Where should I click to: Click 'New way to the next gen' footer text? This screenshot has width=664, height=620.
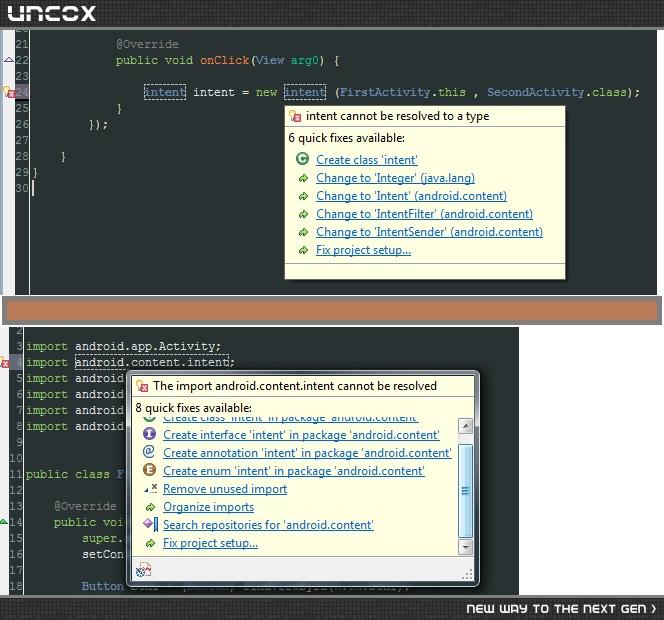click(561, 609)
